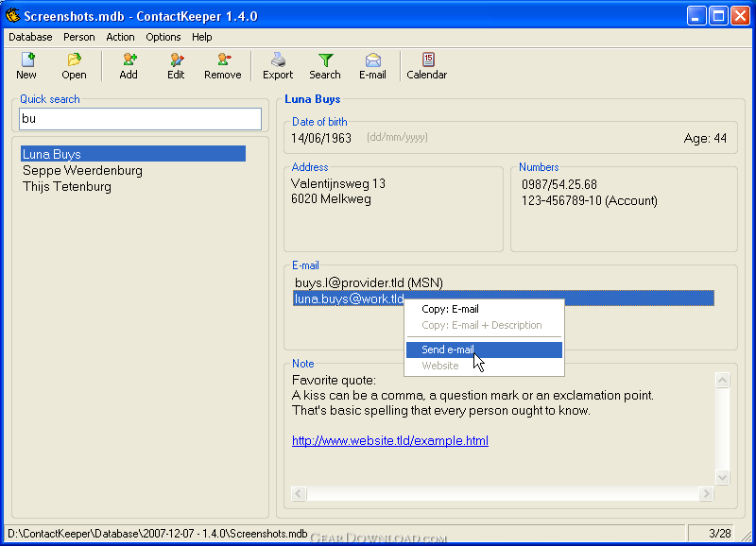Image resolution: width=756 pixels, height=546 pixels.
Task: Click the Note horizontal scroll left arrow
Action: coord(299,493)
